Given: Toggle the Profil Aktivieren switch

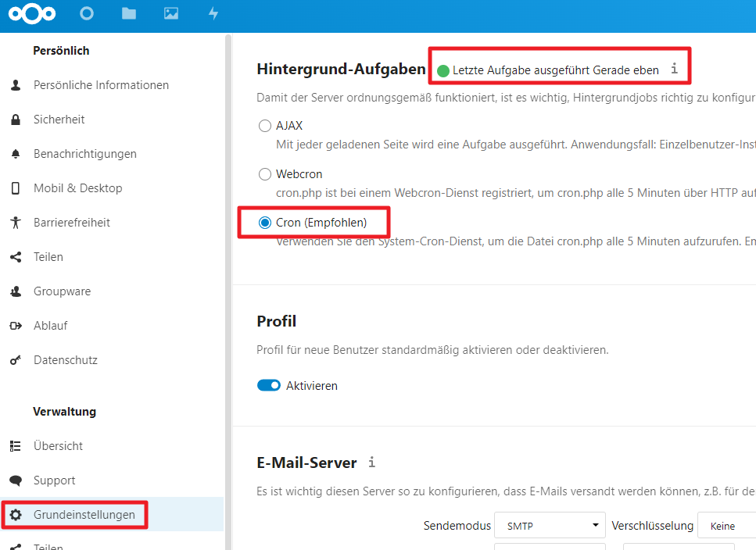Looking at the screenshot, I should [x=269, y=385].
